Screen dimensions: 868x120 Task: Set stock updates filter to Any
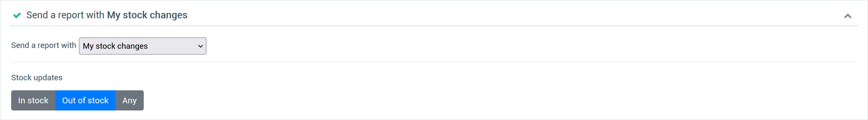(129, 100)
